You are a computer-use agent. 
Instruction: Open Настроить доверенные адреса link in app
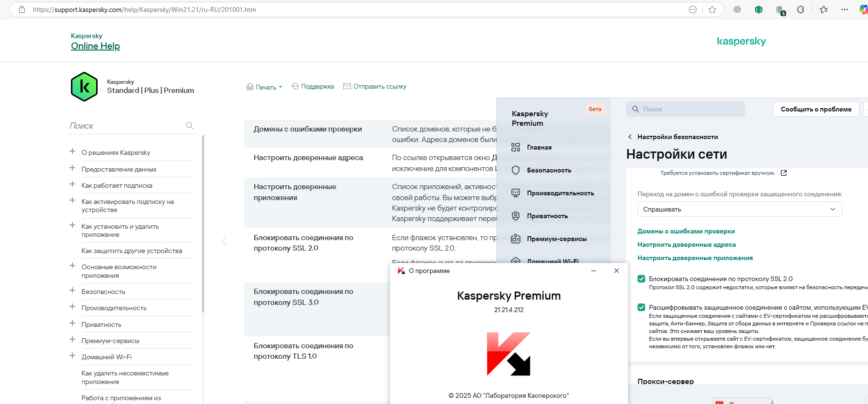[x=687, y=244]
